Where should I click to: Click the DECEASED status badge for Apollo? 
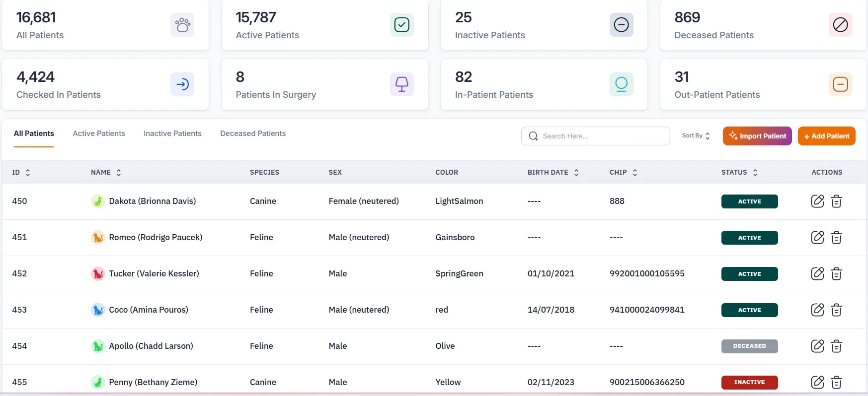(x=749, y=346)
